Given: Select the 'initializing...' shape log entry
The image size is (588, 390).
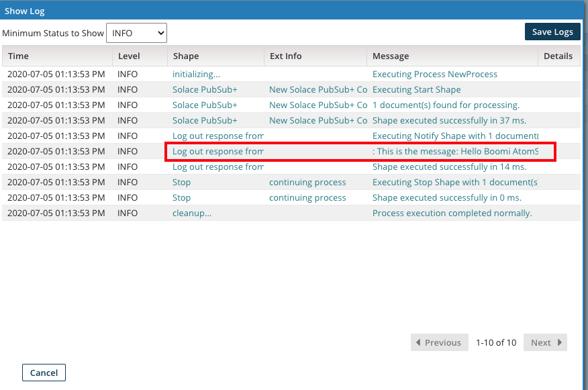Looking at the screenshot, I should tap(196, 75).
